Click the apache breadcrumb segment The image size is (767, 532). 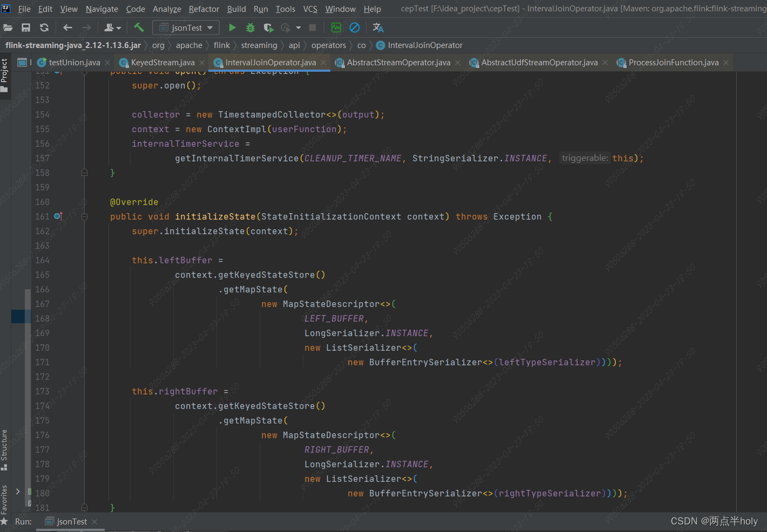189,45
